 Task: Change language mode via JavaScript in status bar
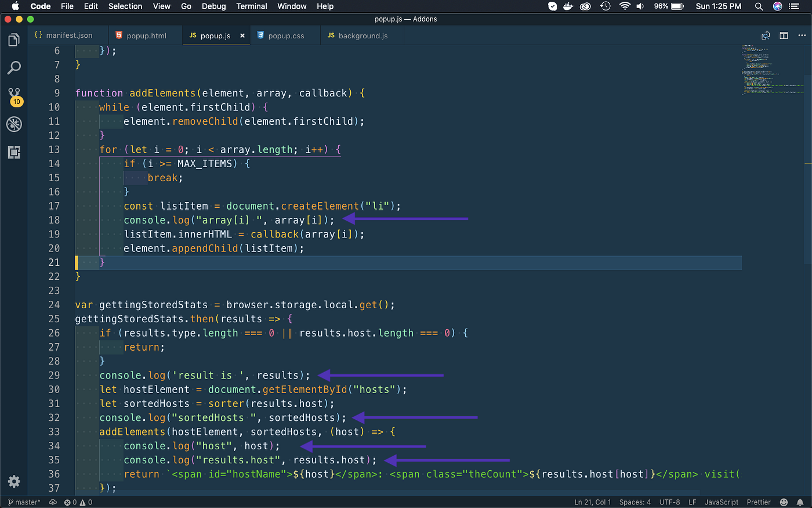pos(722,502)
